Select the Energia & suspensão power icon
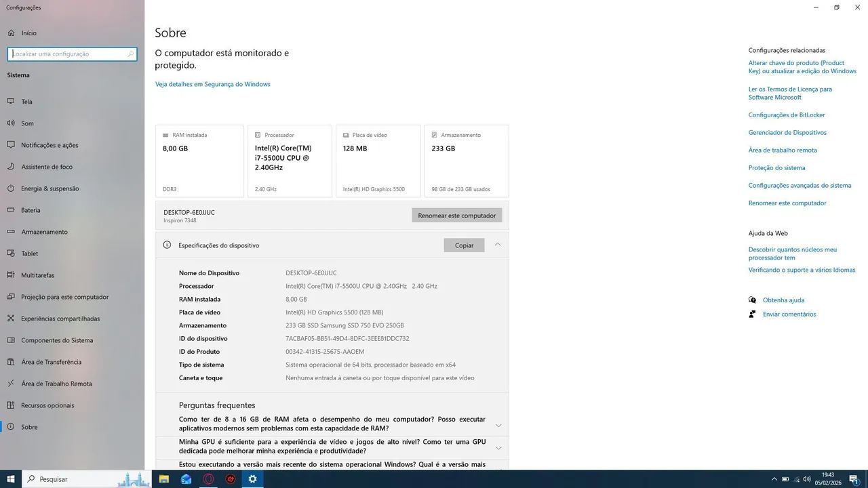This screenshot has height=488, width=868. 10,188
